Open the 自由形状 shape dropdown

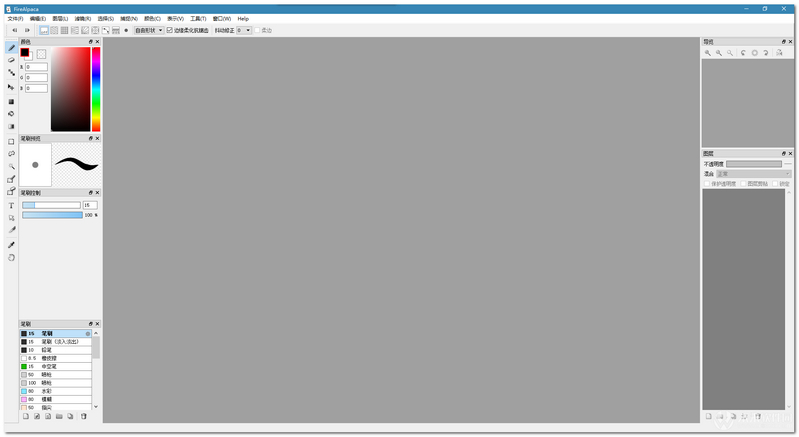[149, 30]
